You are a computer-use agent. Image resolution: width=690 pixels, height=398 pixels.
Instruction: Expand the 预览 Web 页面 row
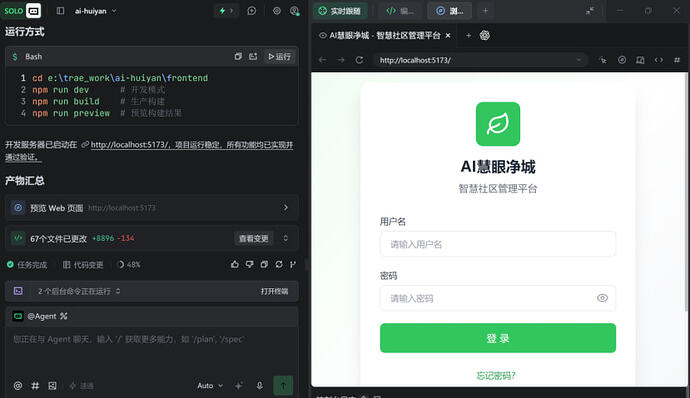(x=152, y=208)
